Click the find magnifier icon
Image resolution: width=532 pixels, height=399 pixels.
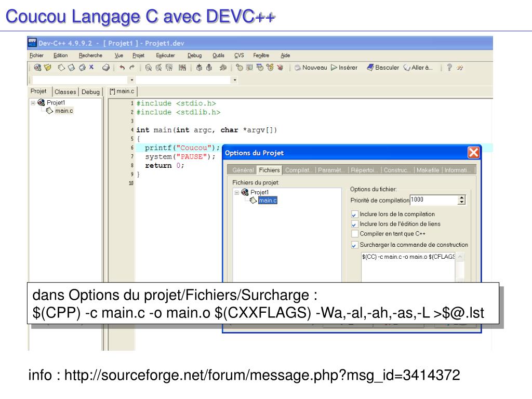(149, 68)
